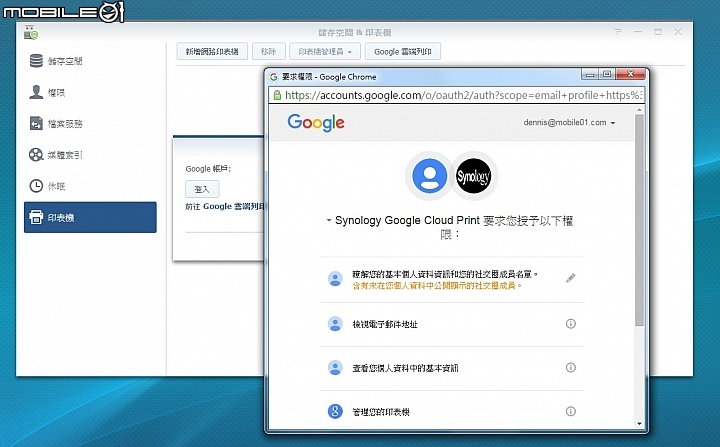This screenshot has width=720, height=447.
Task: Expand the 印表機管理員 printer manager dropdown
Action: tap(325, 51)
